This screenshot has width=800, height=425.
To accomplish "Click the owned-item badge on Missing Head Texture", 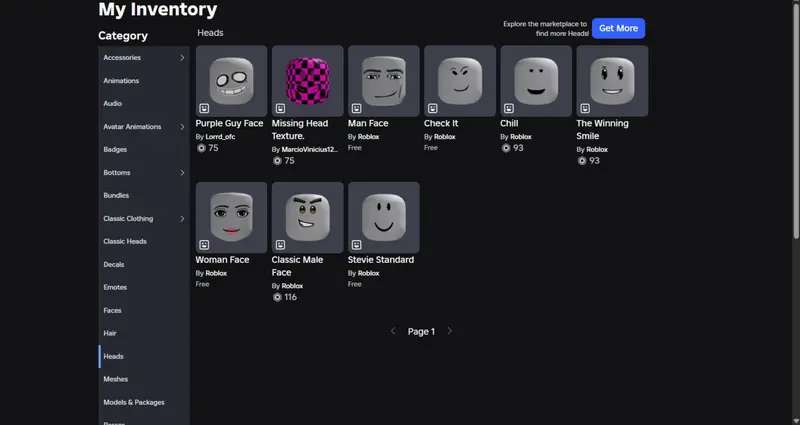I will pyautogui.click(x=280, y=108).
